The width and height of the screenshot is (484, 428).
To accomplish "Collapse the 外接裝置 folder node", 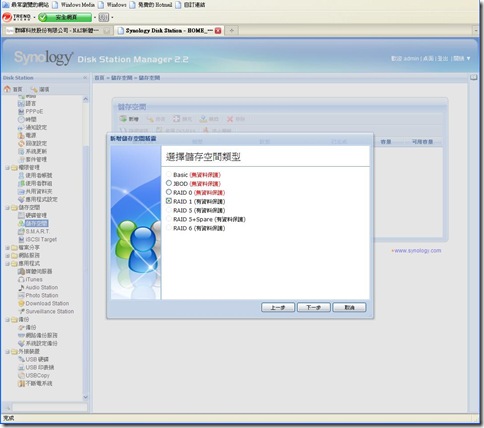I will [7, 351].
